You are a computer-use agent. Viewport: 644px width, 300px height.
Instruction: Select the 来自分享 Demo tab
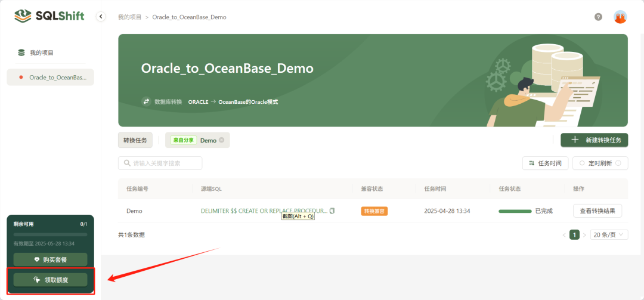pyautogui.click(x=197, y=140)
